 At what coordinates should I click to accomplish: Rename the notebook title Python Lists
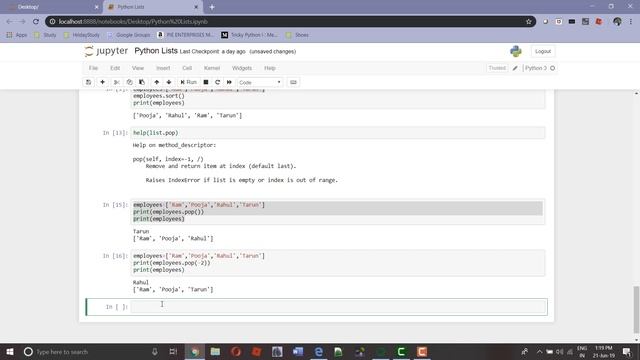point(156,51)
